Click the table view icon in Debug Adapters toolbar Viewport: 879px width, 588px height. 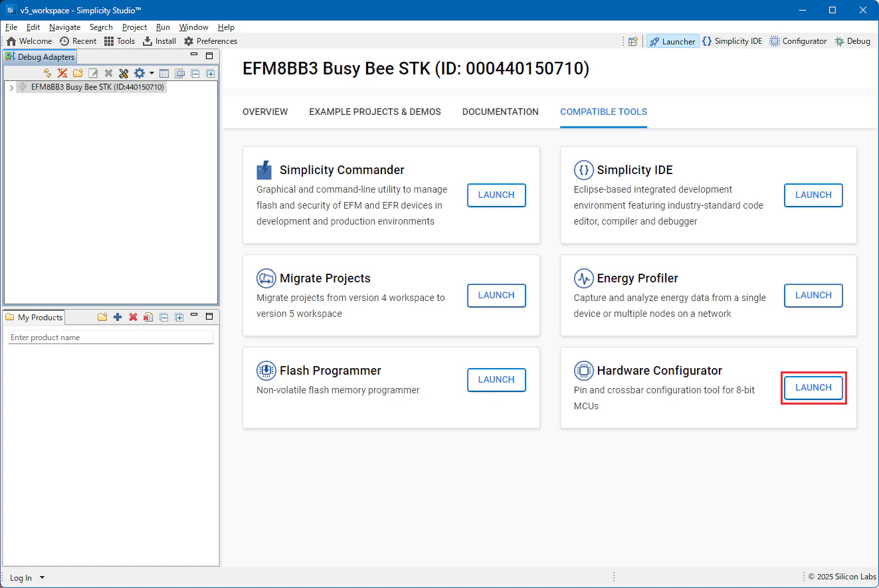point(164,73)
